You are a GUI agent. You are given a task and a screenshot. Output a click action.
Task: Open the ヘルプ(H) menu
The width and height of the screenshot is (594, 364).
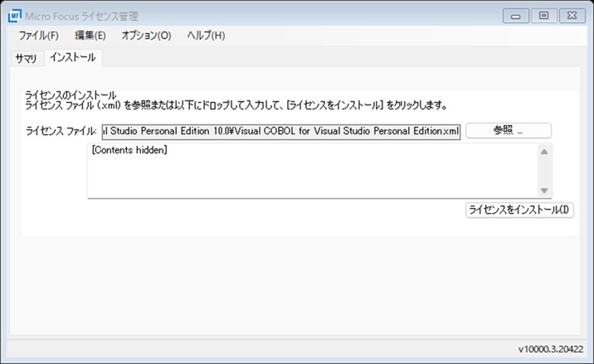pos(206,36)
